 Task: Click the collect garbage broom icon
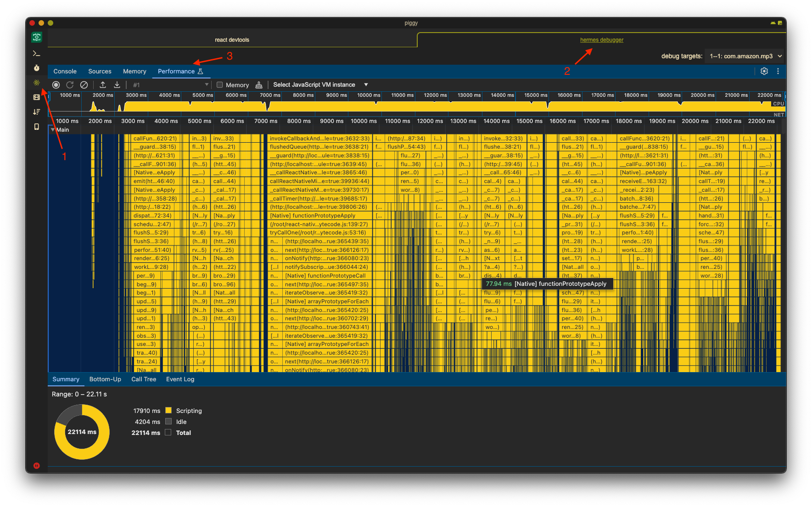coord(259,85)
